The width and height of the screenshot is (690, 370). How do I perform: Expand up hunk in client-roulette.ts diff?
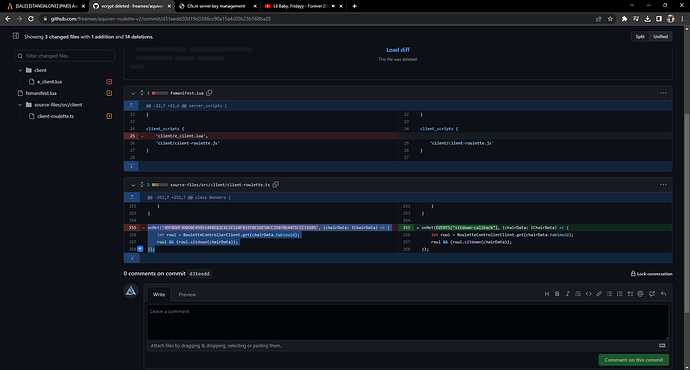pyautogui.click(x=131, y=197)
